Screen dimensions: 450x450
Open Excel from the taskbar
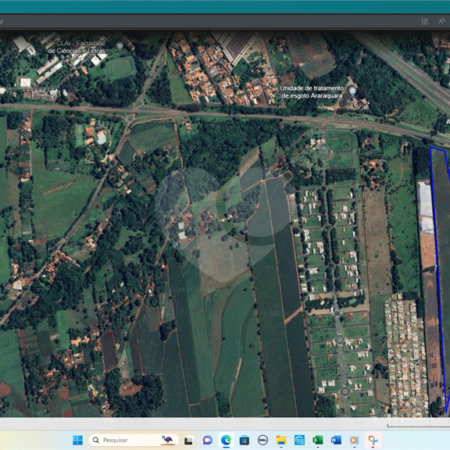318,440
